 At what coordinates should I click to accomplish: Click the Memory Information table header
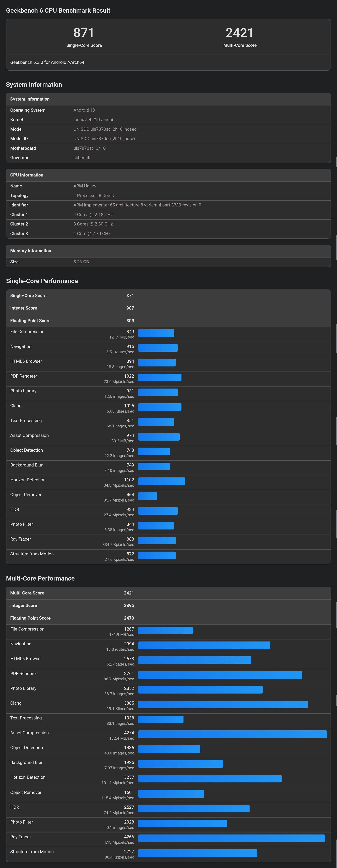point(168,251)
